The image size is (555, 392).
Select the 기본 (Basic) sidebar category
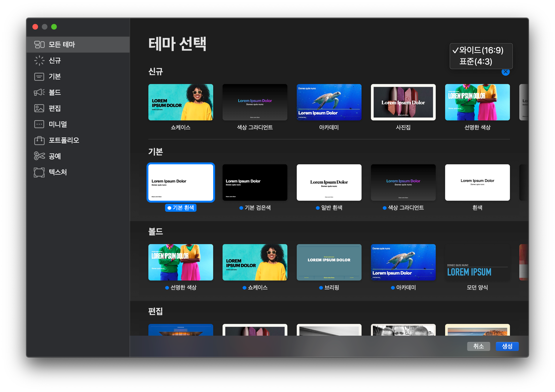tap(55, 76)
